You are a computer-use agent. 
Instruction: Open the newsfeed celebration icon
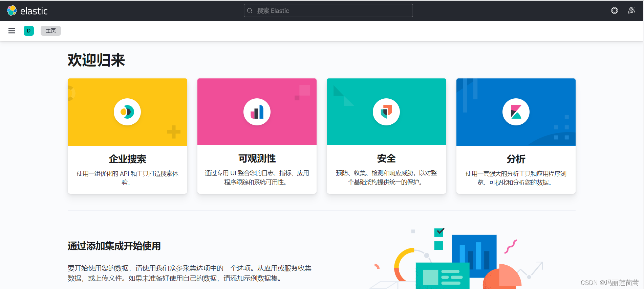point(631,10)
